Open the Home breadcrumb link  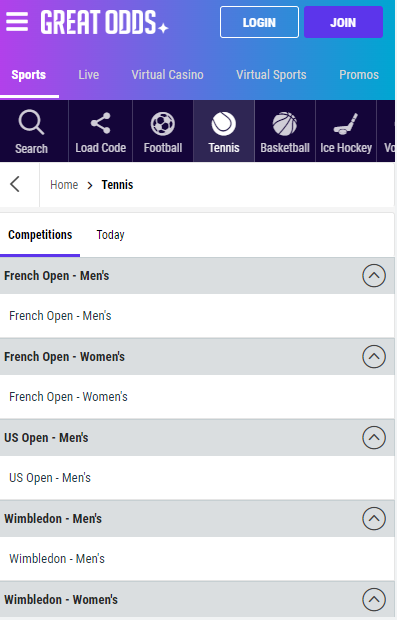click(64, 185)
